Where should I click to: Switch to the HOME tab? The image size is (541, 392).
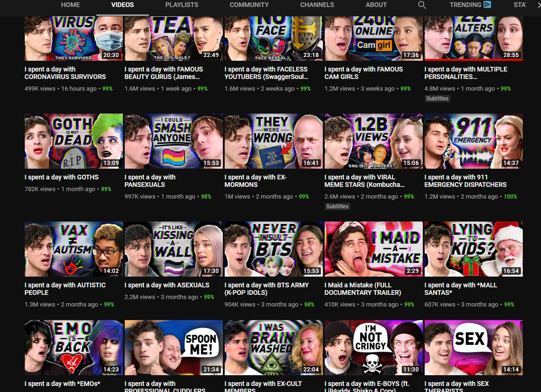[71, 5]
